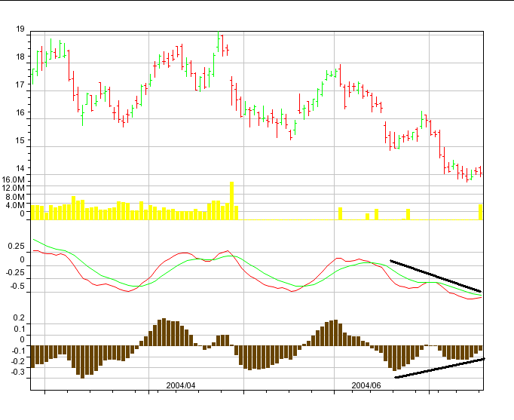The image size is (514, 420).
Task: Click the green signal line at its left start
Action: pos(34,241)
